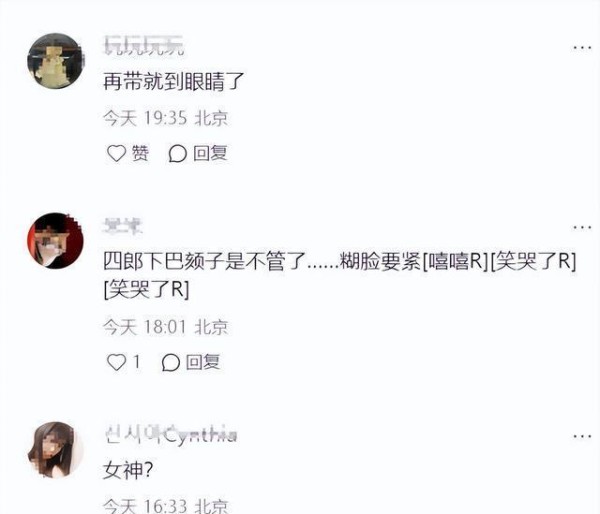Click reply bubble icon under 19:35 comment

pyautogui.click(x=178, y=153)
